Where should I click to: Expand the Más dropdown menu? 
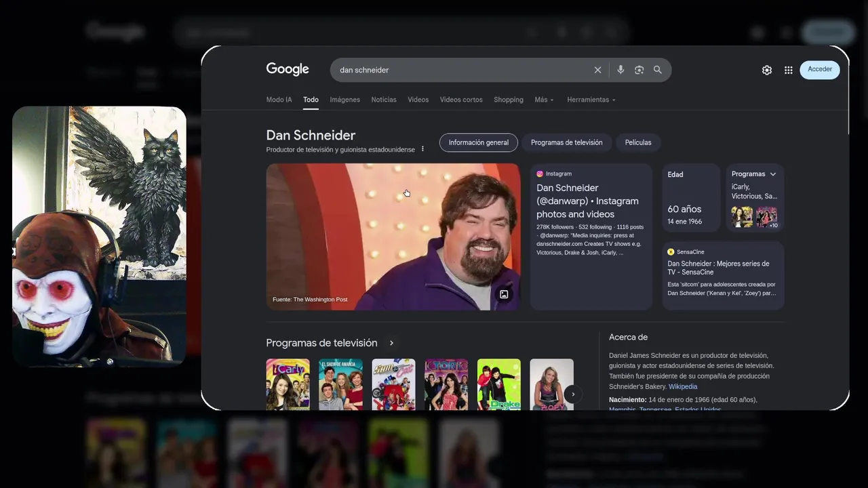point(544,100)
